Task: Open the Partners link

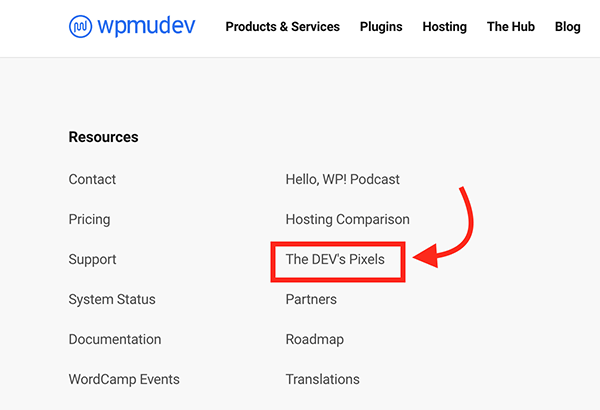Action: [311, 300]
